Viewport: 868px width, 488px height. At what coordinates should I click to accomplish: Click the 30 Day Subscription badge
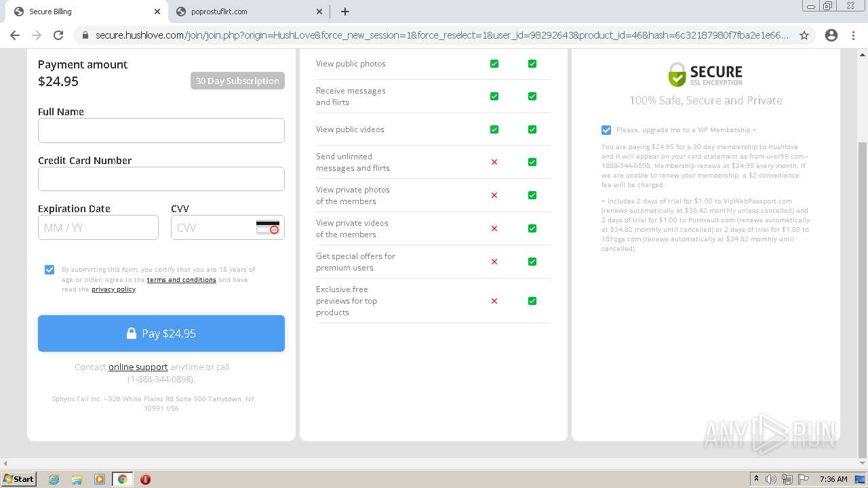pos(237,81)
